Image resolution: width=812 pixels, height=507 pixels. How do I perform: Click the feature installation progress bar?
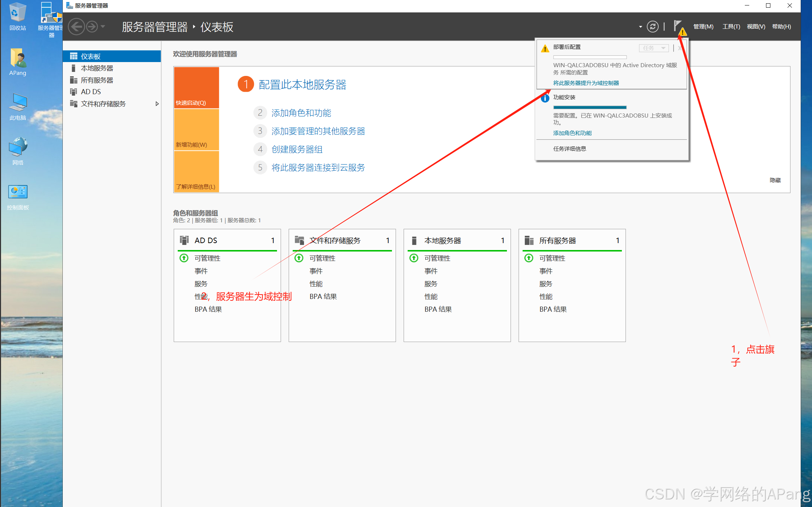pos(590,107)
